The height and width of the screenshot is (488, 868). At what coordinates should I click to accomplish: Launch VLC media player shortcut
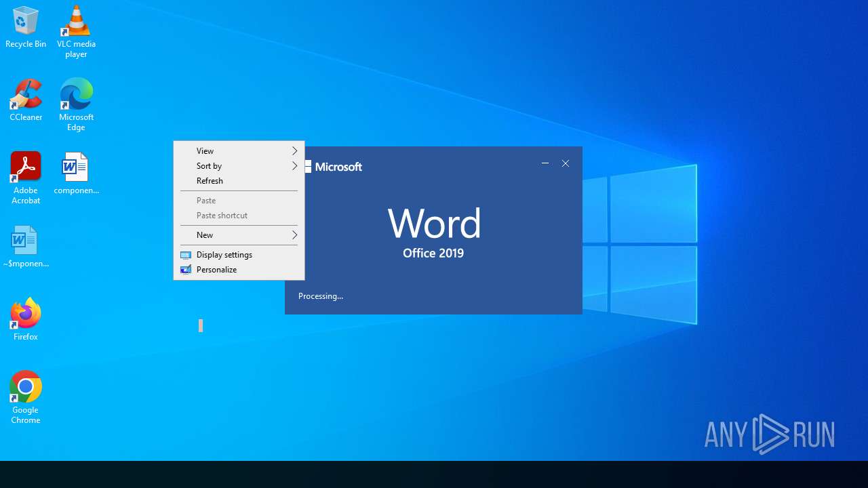coord(76,31)
